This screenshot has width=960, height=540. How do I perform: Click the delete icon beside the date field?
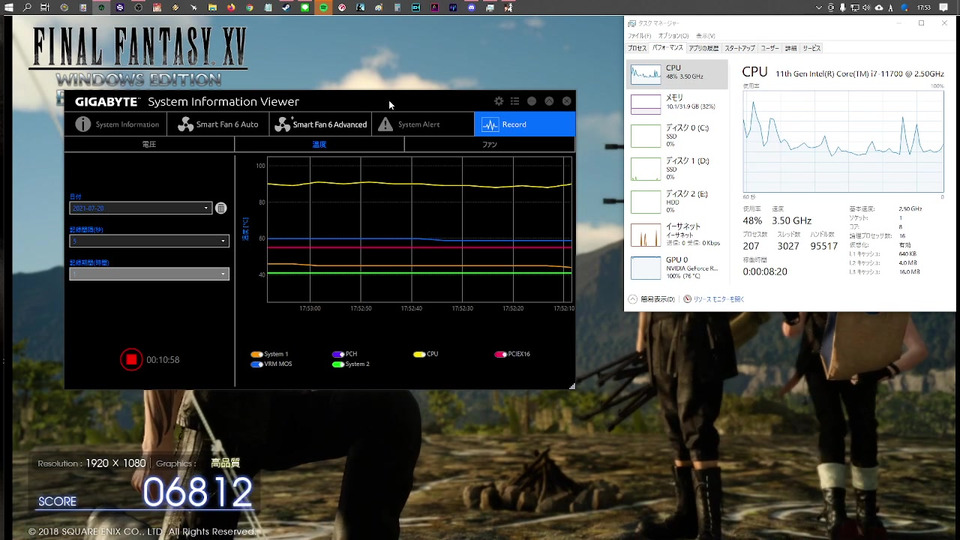pyautogui.click(x=221, y=208)
